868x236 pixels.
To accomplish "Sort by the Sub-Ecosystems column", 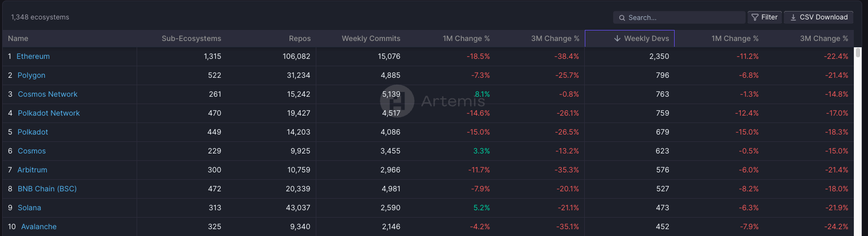I will pos(191,38).
